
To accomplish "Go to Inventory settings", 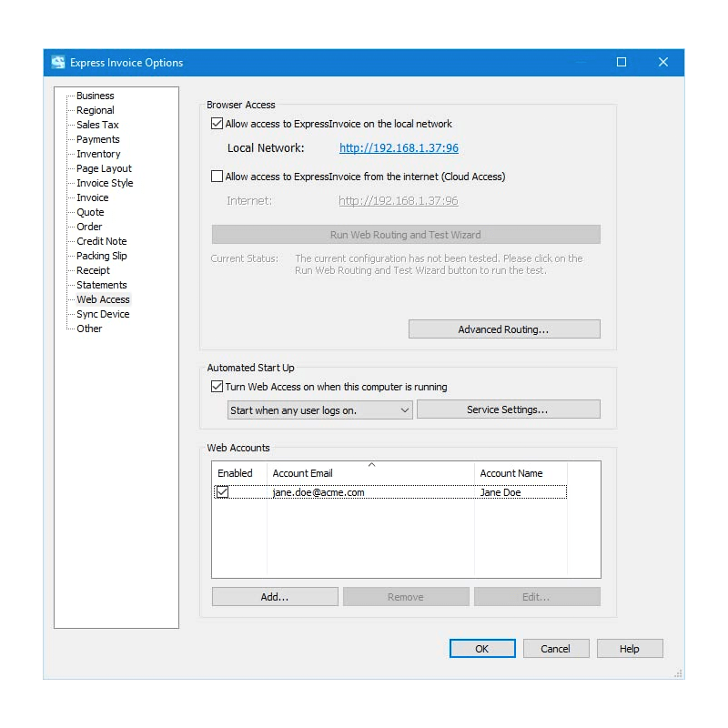I will point(98,154).
